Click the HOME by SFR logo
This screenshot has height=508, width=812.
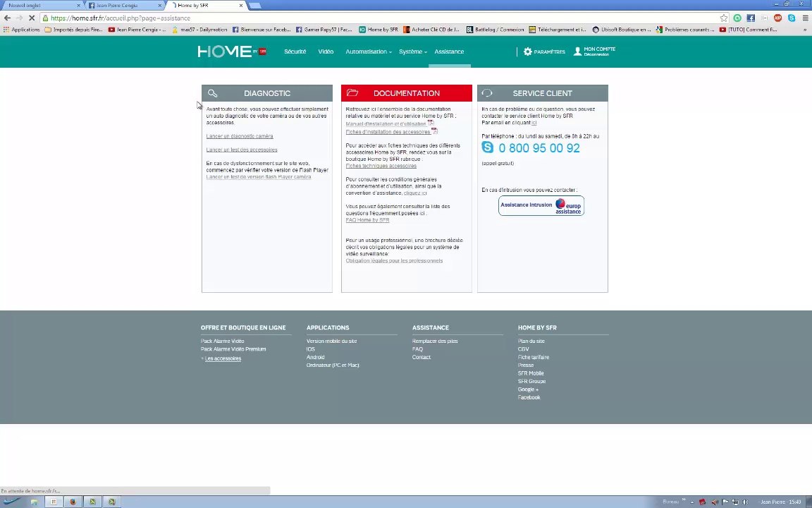pyautogui.click(x=231, y=52)
